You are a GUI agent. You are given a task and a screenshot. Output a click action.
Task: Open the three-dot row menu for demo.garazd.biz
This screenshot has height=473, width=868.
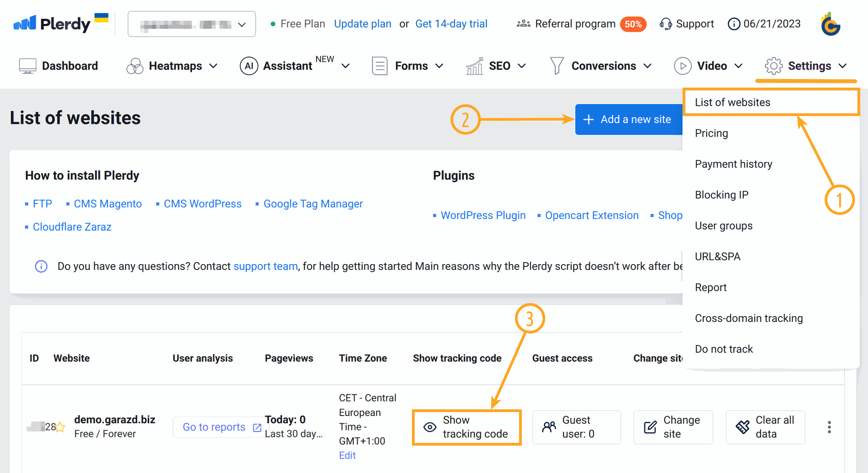point(829,427)
